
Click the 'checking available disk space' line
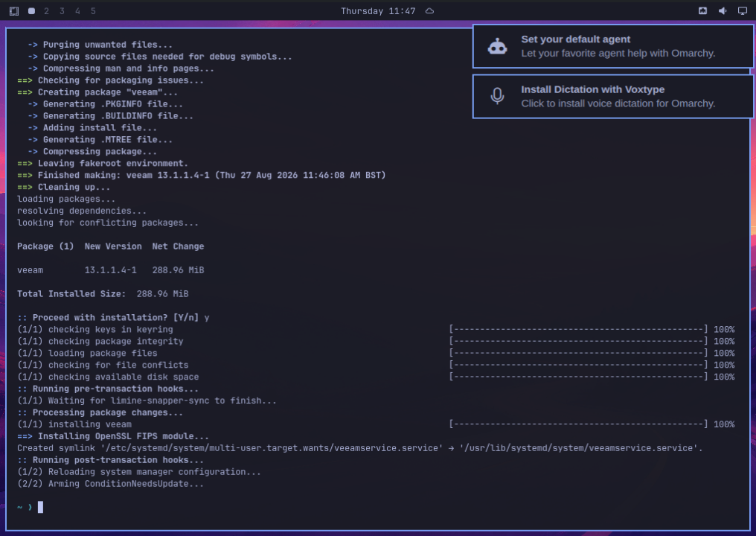(108, 377)
